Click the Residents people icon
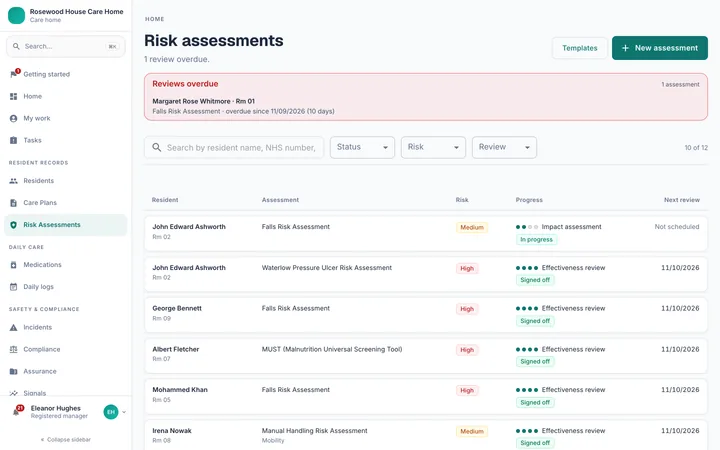 click(x=14, y=181)
